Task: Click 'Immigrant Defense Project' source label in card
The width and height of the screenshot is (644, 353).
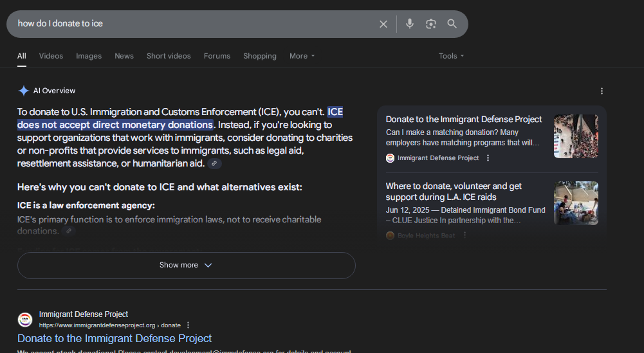Action: pyautogui.click(x=438, y=158)
